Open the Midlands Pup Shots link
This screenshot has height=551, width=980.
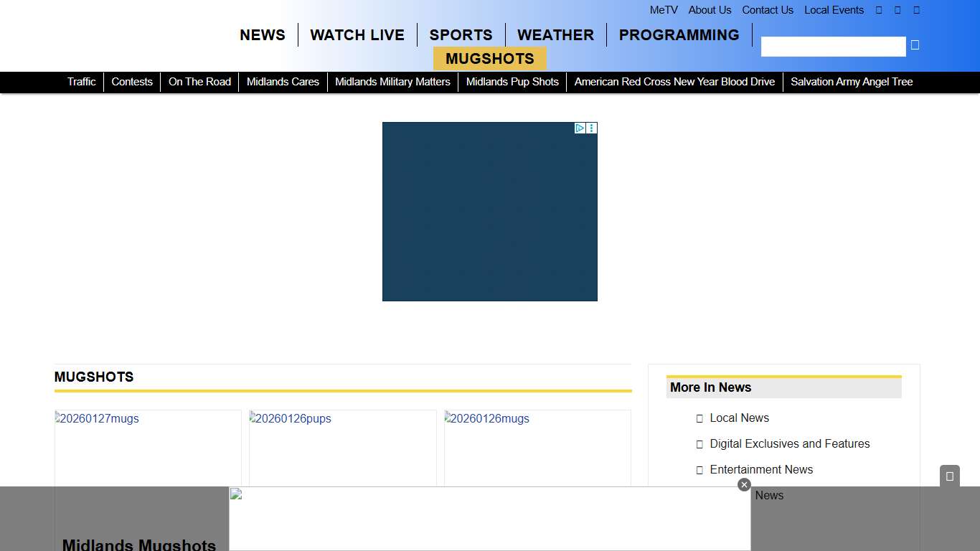pyautogui.click(x=512, y=82)
